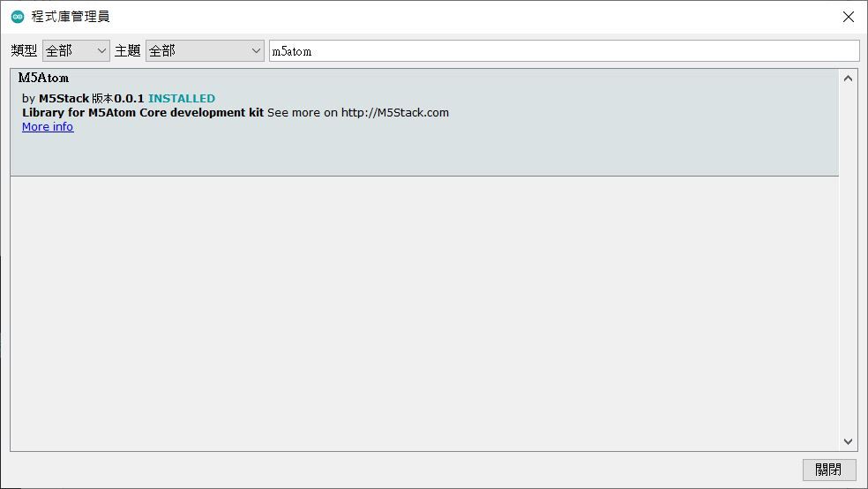Click the 關閉 button
The width and height of the screenshot is (868, 489).
click(828, 470)
